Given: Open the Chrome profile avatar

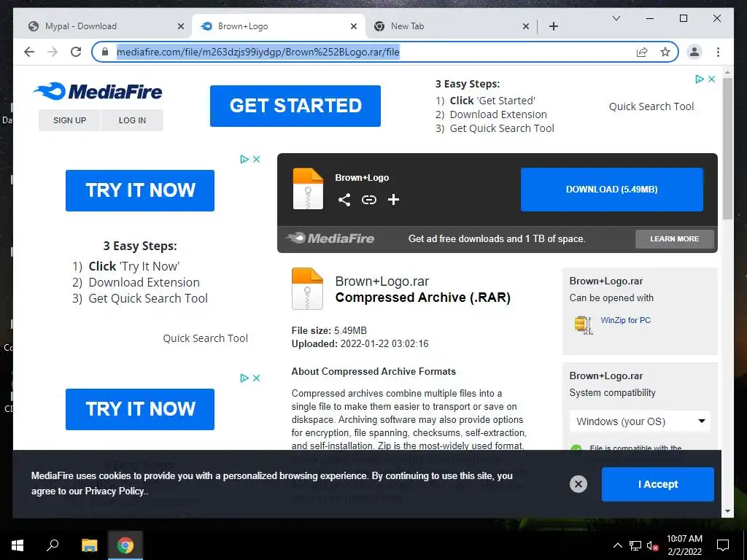Looking at the screenshot, I should pos(694,52).
